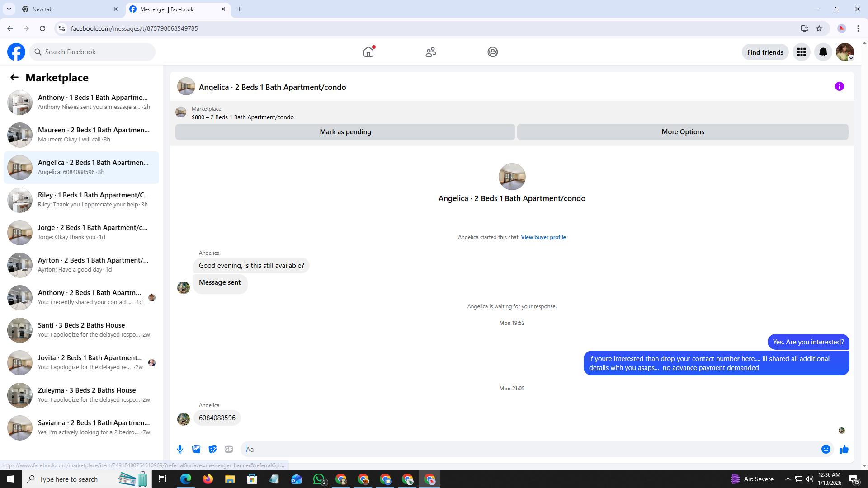Screen dimensions: 868x488
Task: Send a thumbs-up like
Action: point(844,449)
